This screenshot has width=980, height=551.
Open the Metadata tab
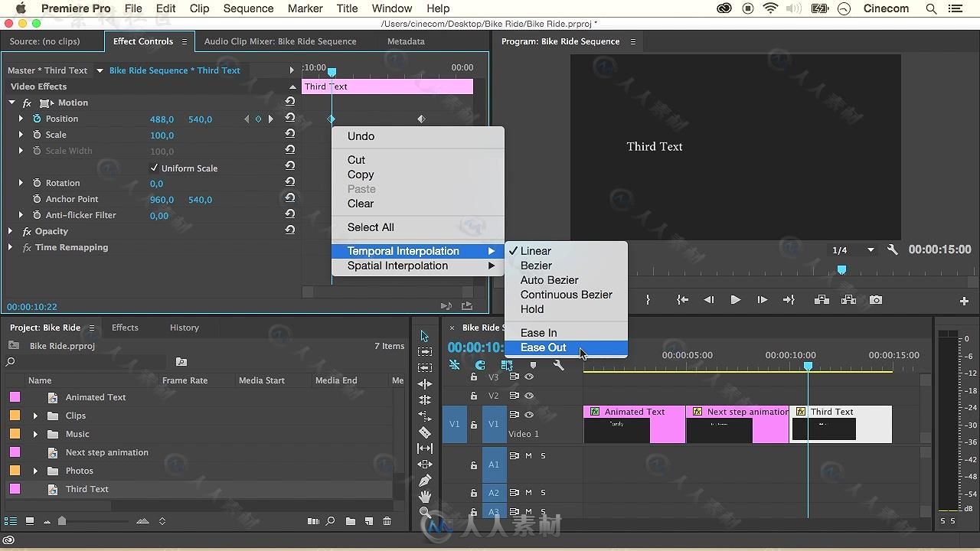406,41
